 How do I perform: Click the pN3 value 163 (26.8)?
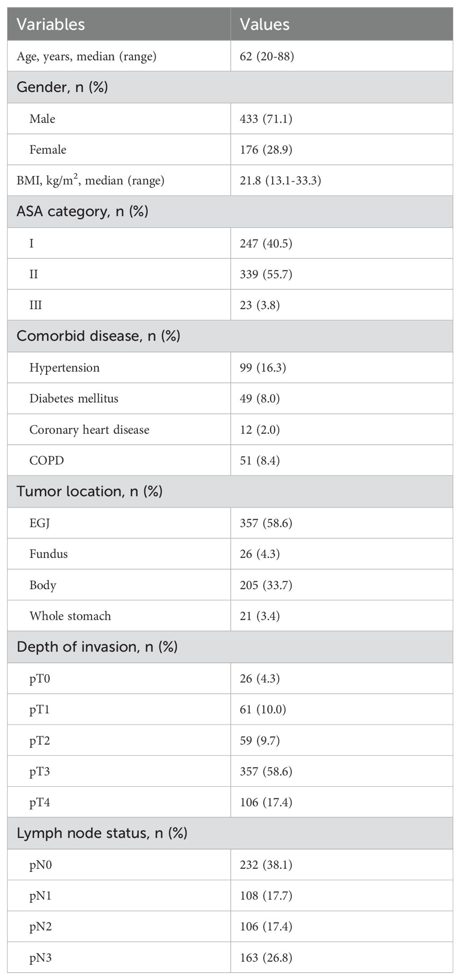click(266, 958)
